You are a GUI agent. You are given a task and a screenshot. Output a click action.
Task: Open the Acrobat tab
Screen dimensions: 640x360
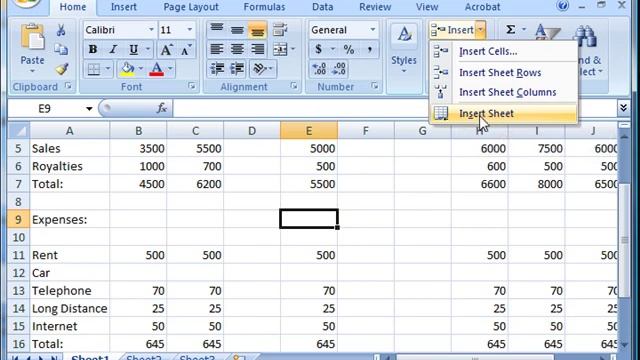click(x=482, y=7)
